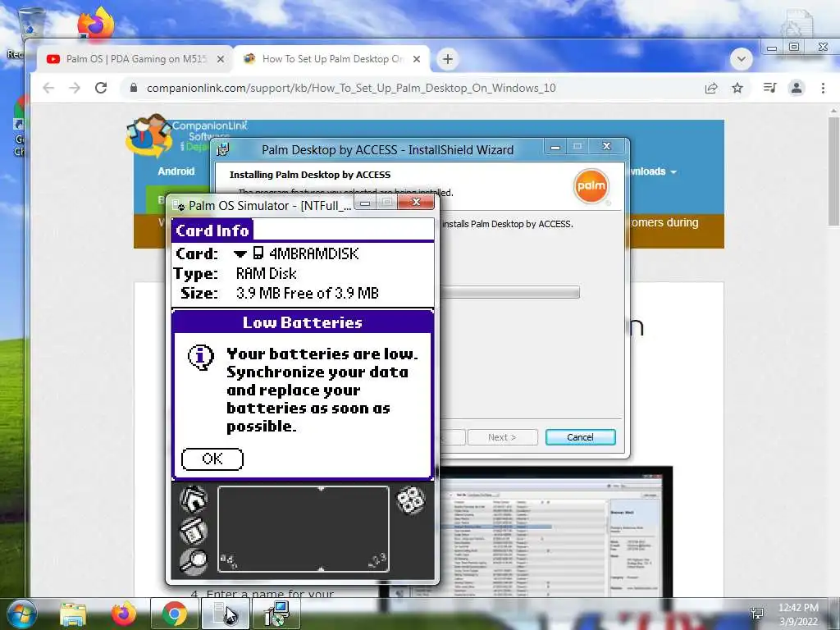Click the install progress bar

tap(510, 292)
